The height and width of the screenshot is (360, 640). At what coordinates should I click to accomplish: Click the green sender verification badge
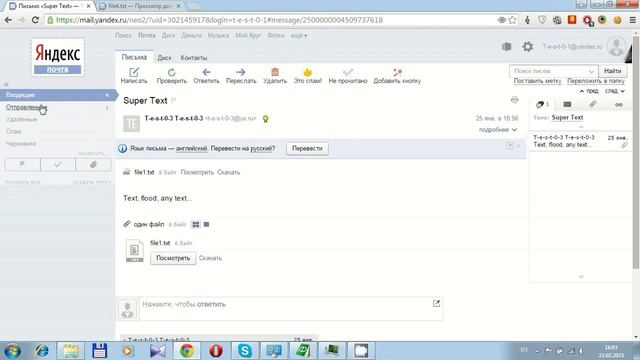tap(266, 119)
